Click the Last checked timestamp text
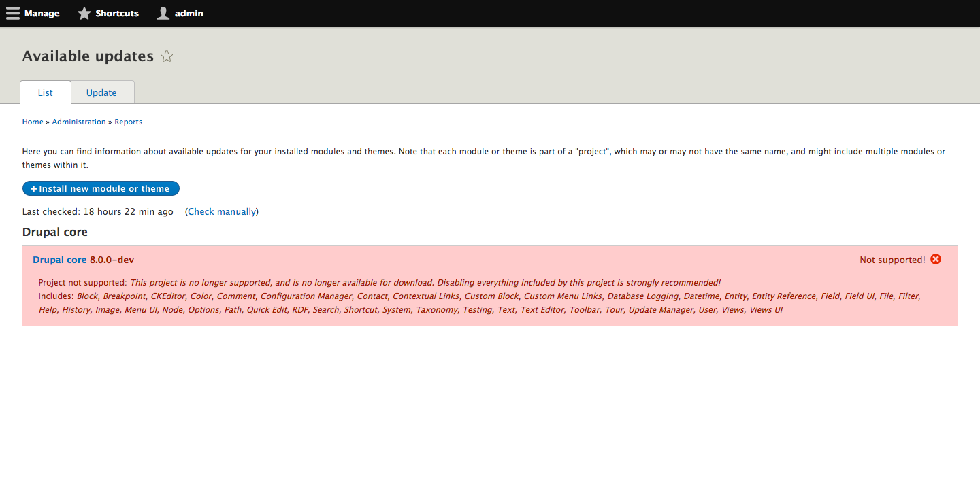980x480 pixels. (x=98, y=211)
